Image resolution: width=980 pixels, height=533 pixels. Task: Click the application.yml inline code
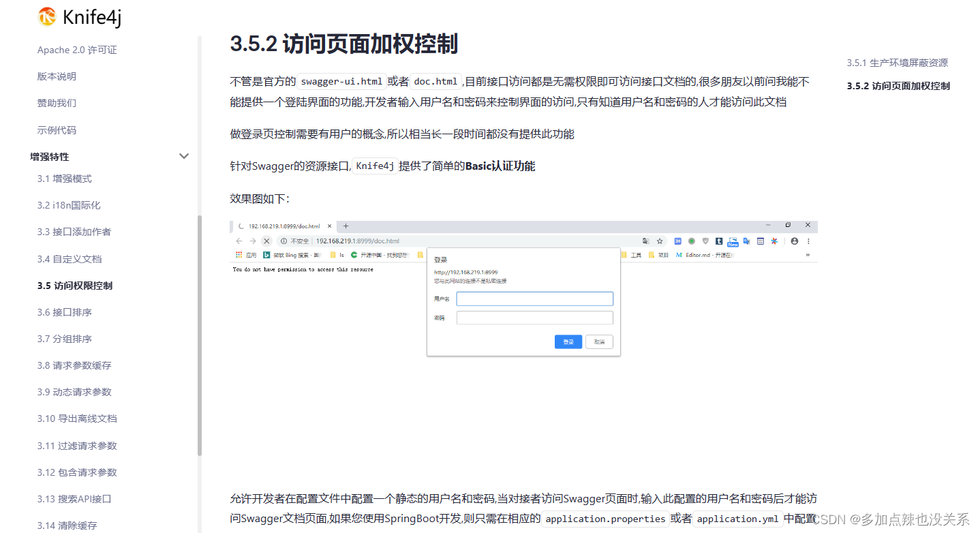(x=737, y=519)
